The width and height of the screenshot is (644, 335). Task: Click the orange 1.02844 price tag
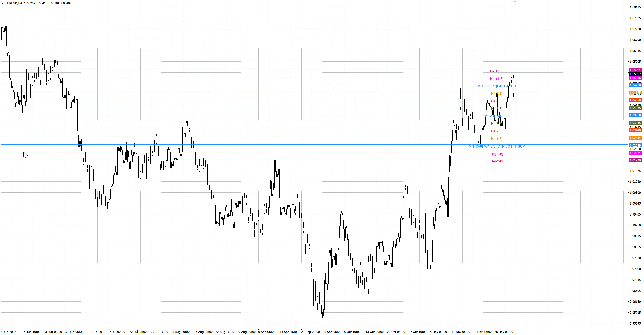point(635,138)
